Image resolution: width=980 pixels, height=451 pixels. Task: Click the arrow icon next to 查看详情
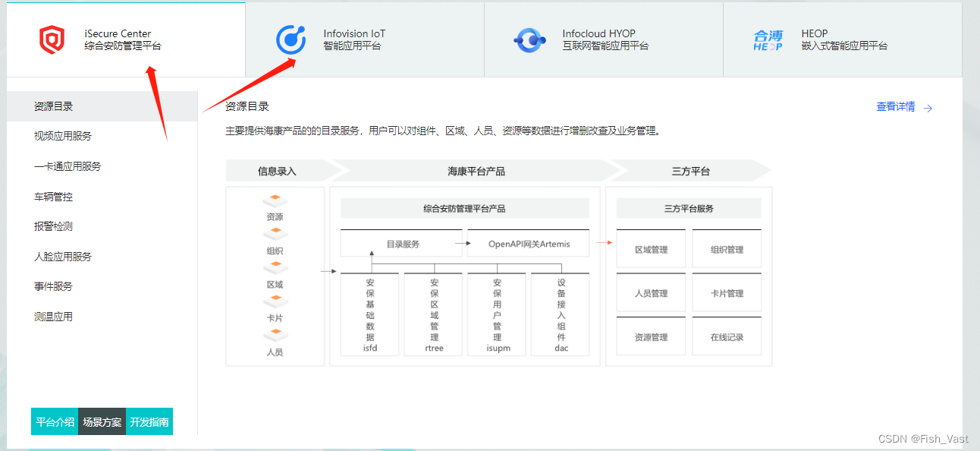928,108
